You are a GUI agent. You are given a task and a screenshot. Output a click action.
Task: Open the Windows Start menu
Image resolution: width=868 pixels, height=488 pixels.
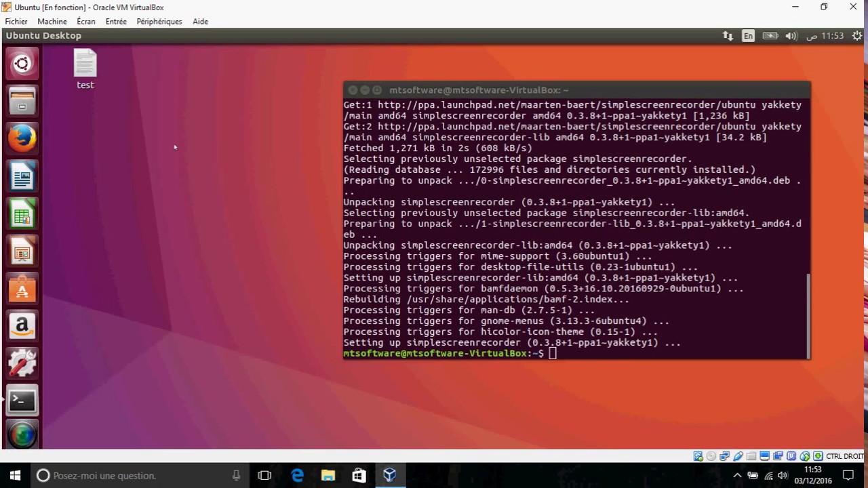(x=16, y=475)
